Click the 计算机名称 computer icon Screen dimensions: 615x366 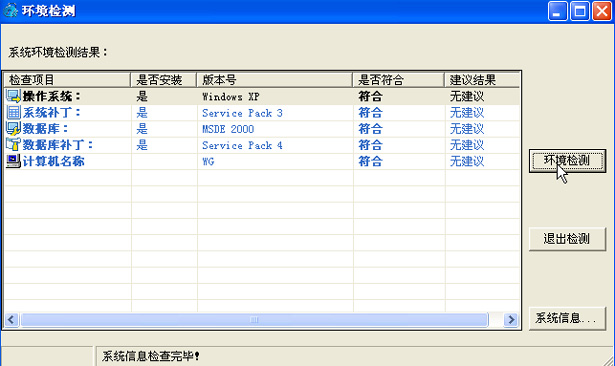[x=13, y=161]
